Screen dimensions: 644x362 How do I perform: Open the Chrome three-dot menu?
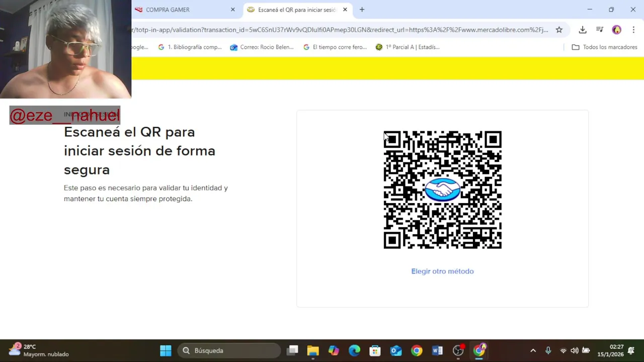pos(633,30)
